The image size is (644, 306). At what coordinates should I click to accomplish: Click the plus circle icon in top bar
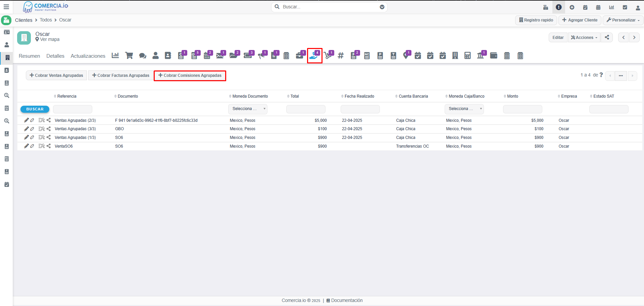pyautogui.click(x=572, y=7)
